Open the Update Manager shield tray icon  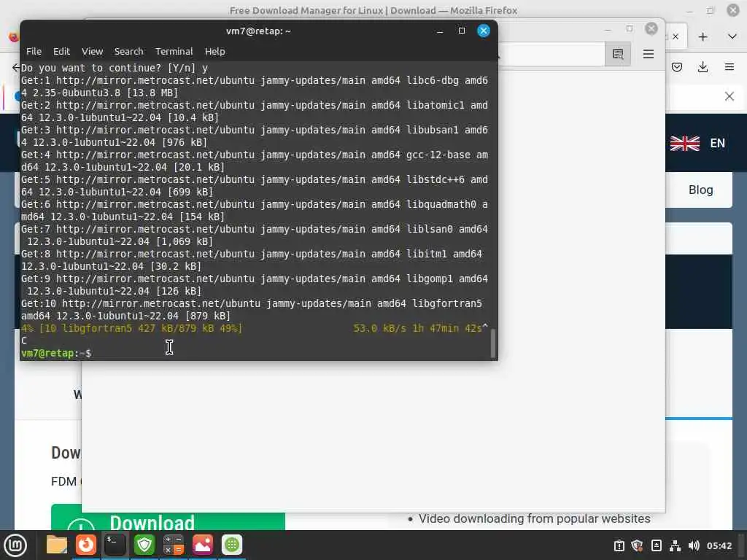coord(637,545)
